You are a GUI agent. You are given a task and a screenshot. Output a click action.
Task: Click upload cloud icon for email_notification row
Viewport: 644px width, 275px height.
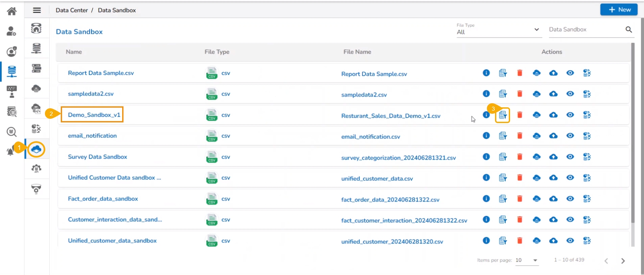tap(553, 136)
